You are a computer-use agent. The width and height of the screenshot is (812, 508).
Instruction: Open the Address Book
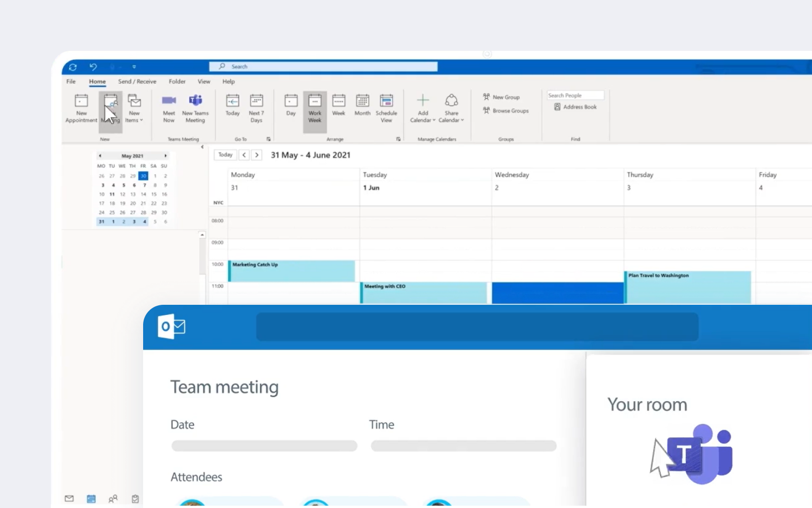576,107
